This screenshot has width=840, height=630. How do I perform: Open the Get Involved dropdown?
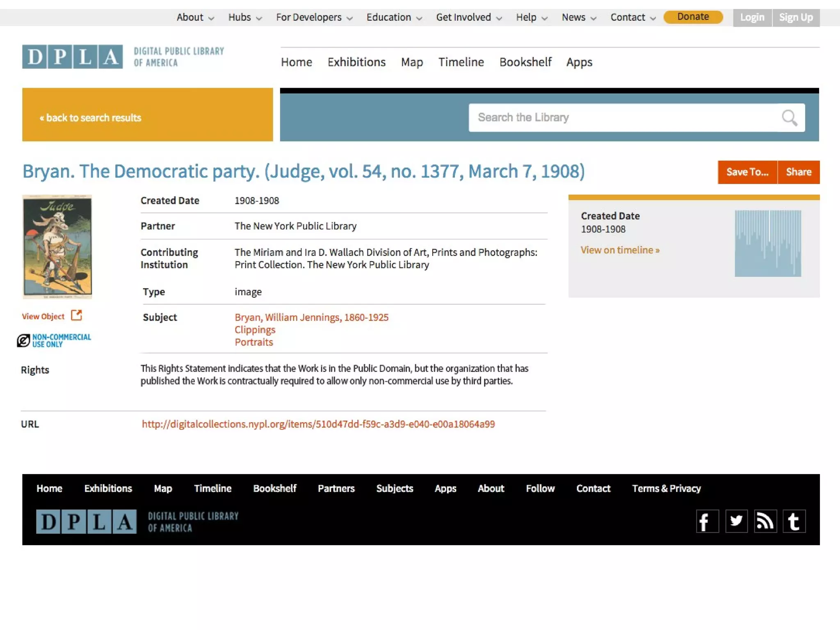click(469, 18)
